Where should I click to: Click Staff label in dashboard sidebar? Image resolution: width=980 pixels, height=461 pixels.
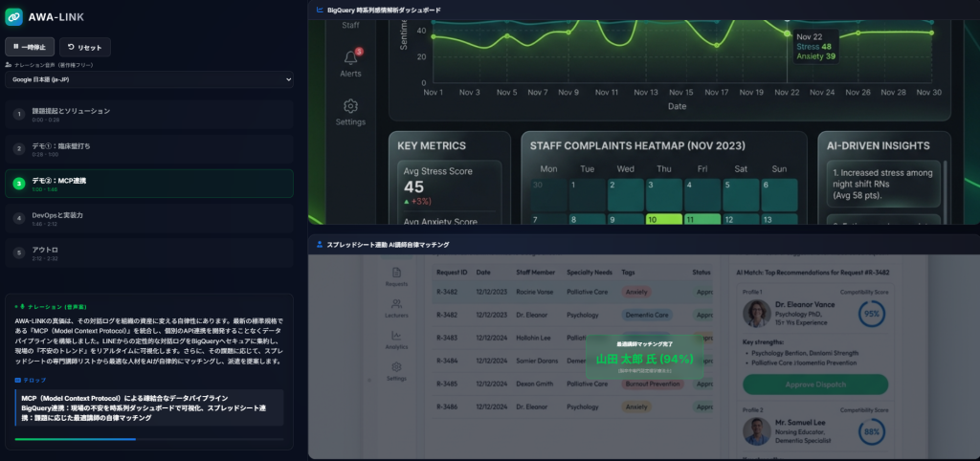(x=350, y=25)
